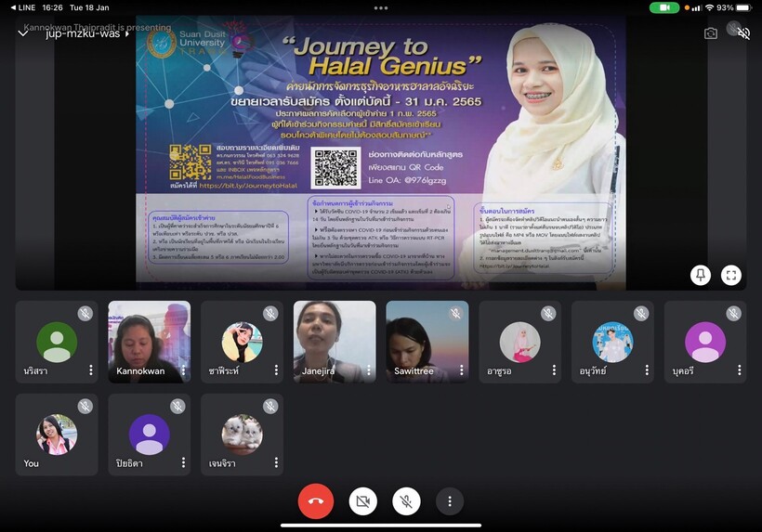This screenshot has width=762, height=532.
Task: Return to LINE app from status bar
Action: (22, 7)
